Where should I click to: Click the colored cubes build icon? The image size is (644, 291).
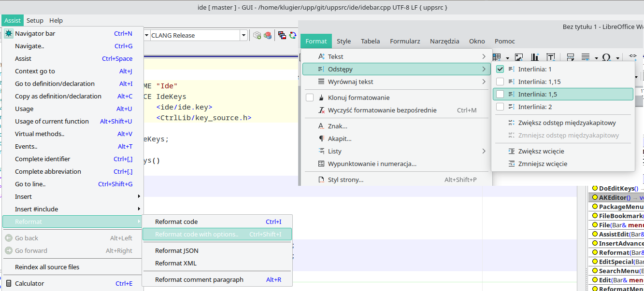[268, 35]
